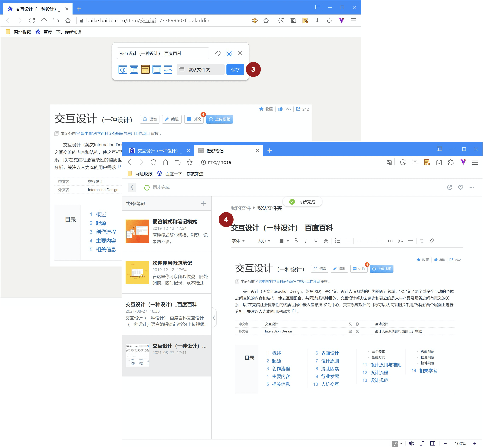Expand the text color dropdown arrow
483x448 pixels.
(x=288, y=241)
